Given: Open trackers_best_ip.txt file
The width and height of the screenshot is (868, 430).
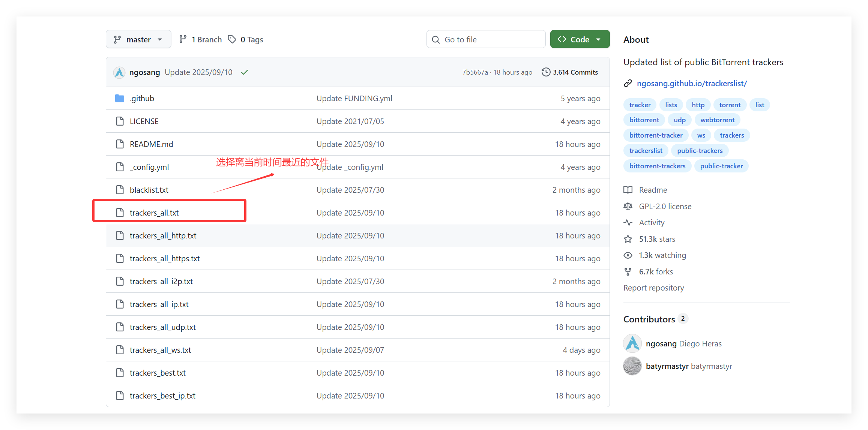Looking at the screenshot, I should coord(162,396).
